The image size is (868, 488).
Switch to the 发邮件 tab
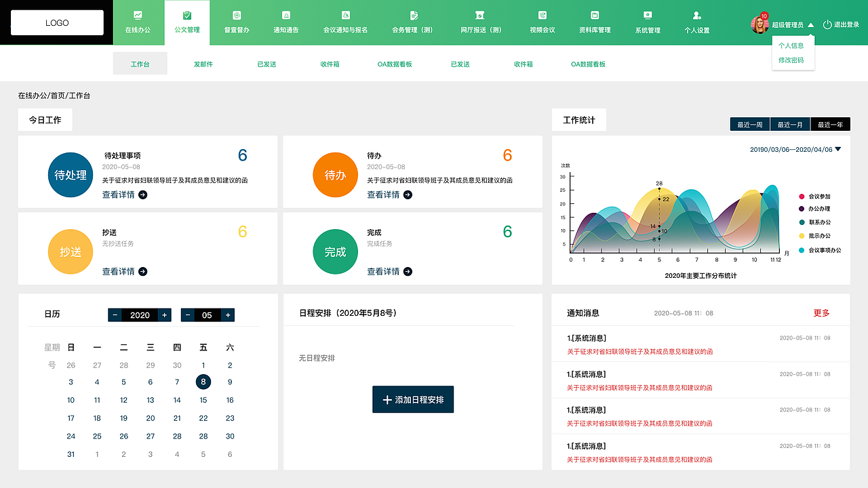coord(203,64)
